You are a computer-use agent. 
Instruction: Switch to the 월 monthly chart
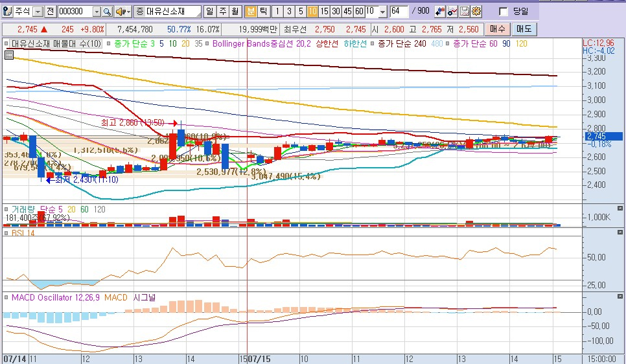(234, 12)
